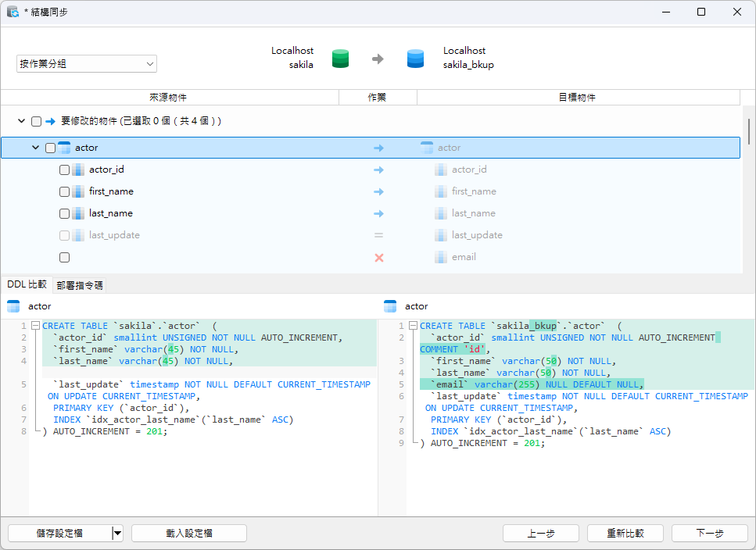Viewport: 756px width, 550px height.
Task: Click the email field icon in target column
Action: 441,257
